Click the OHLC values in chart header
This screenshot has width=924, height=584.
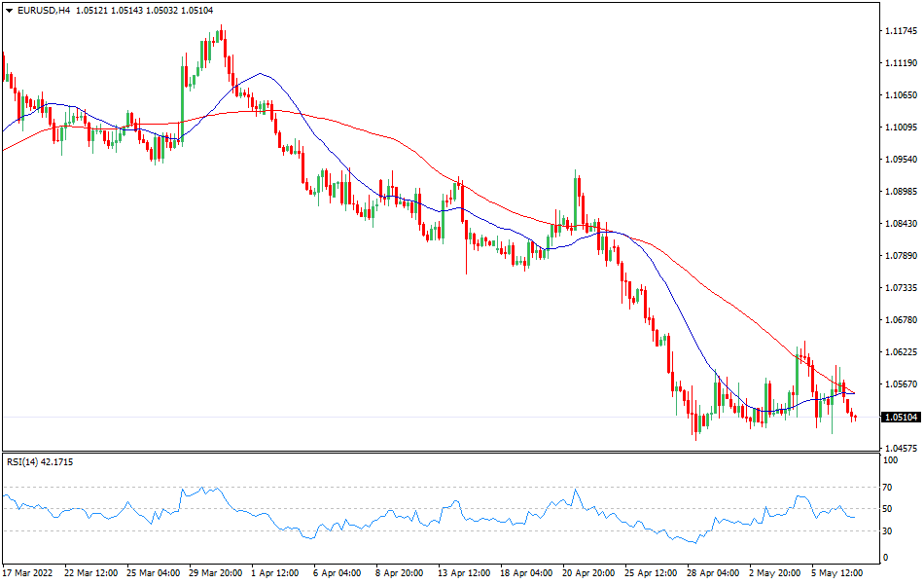pyautogui.click(x=156, y=10)
